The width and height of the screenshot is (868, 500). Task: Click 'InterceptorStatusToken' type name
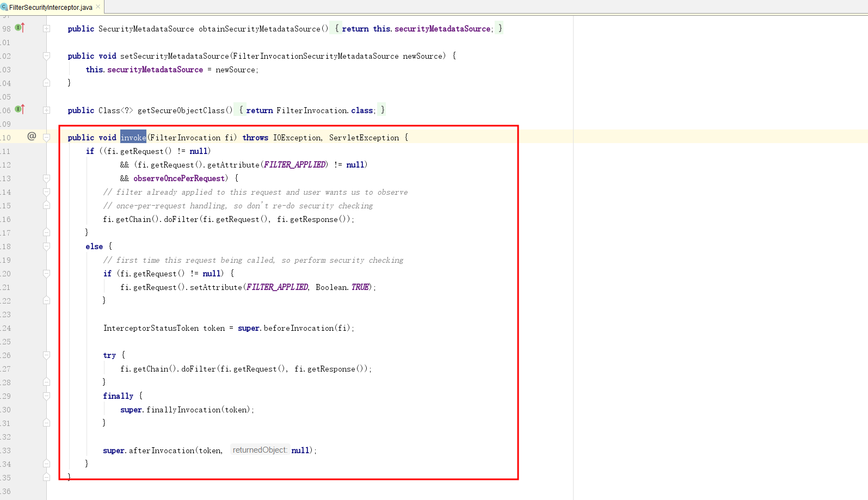tap(151, 328)
